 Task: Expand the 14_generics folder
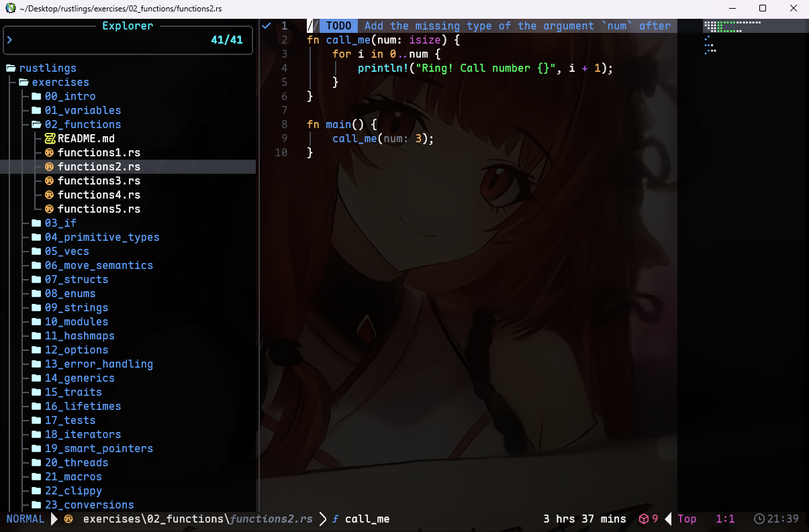(x=80, y=378)
